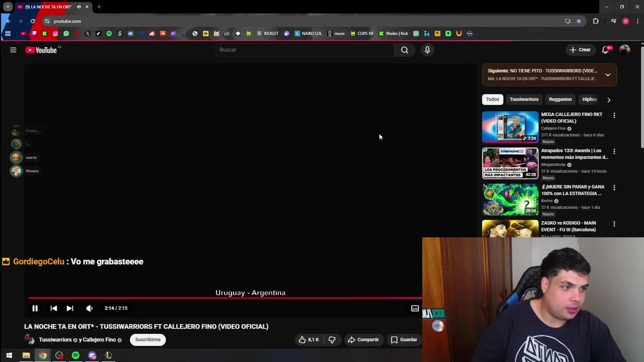
Task: Open the TikTok bookmark
Action: coord(98,34)
